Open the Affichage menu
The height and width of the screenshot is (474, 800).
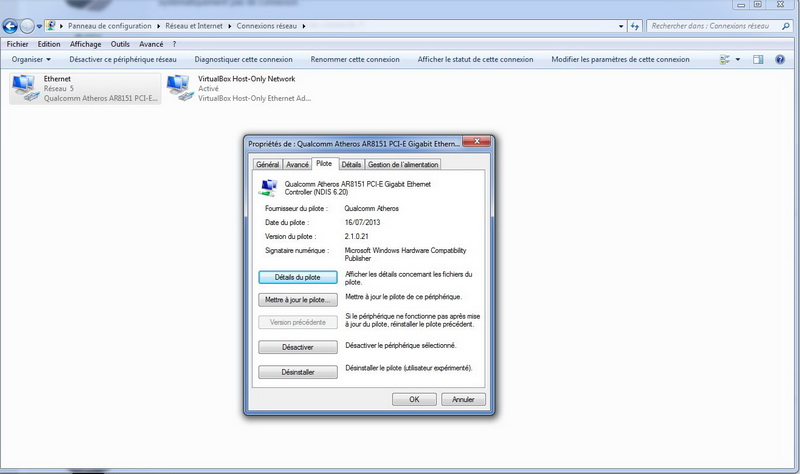pyautogui.click(x=85, y=44)
